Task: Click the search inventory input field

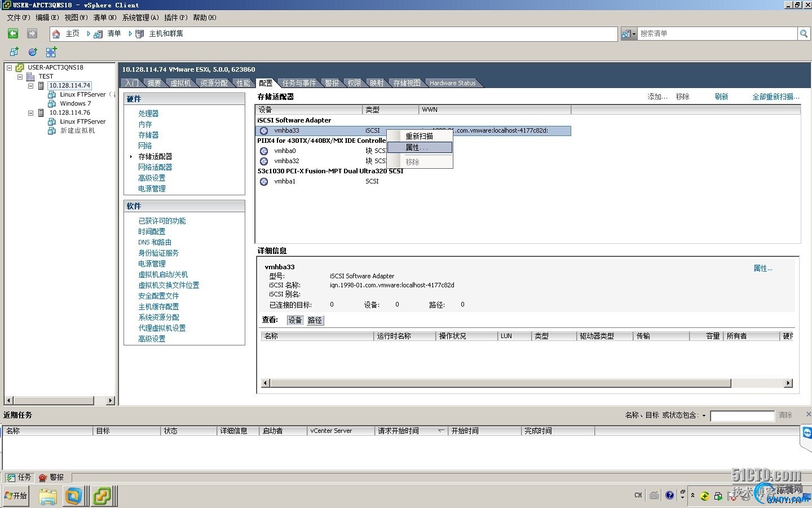Action: (717, 34)
